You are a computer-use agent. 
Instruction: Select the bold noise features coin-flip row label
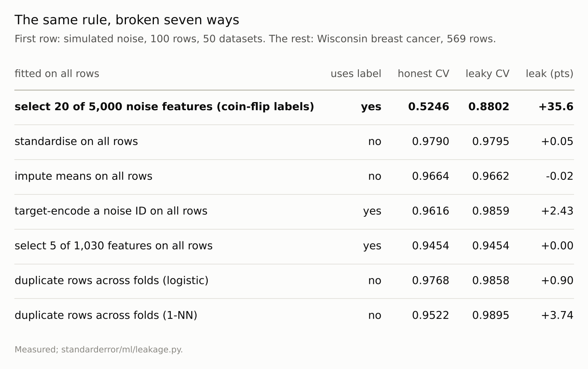164,107
